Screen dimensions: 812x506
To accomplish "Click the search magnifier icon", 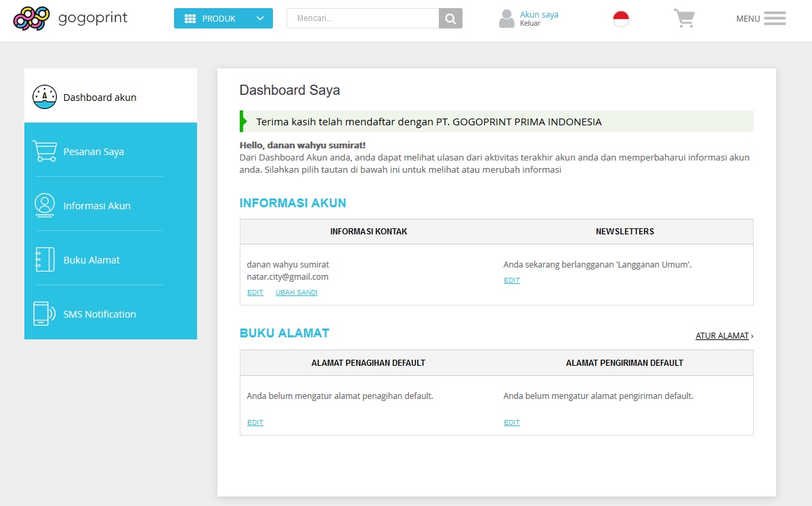I will [x=450, y=18].
